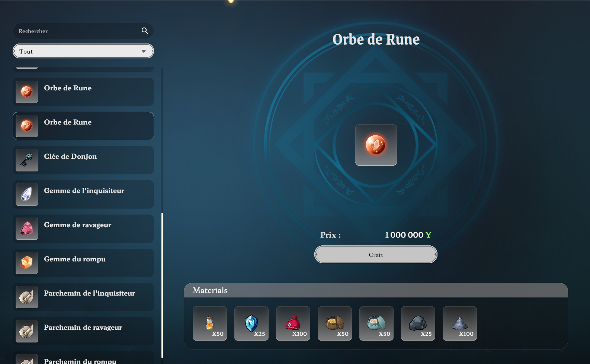
Task: Choose Gemme de l'inquisiteur from the list
Action: [x=83, y=194]
